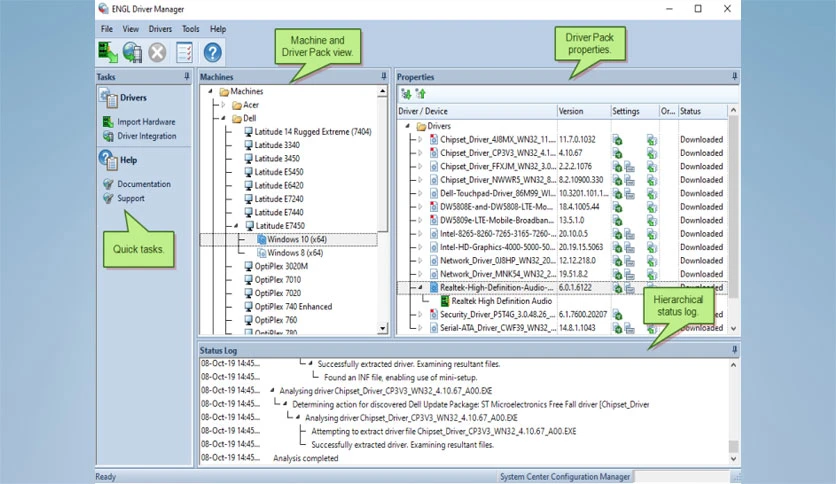Click the green up-arrow icon in Properties toolbar
Image resolution: width=836 pixels, height=484 pixels.
pos(421,94)
